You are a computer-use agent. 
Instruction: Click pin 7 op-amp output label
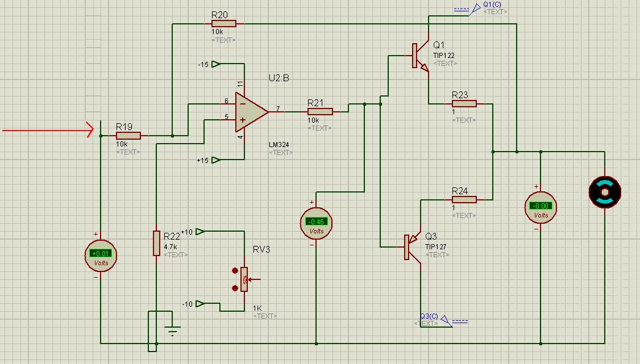[278, 109]
